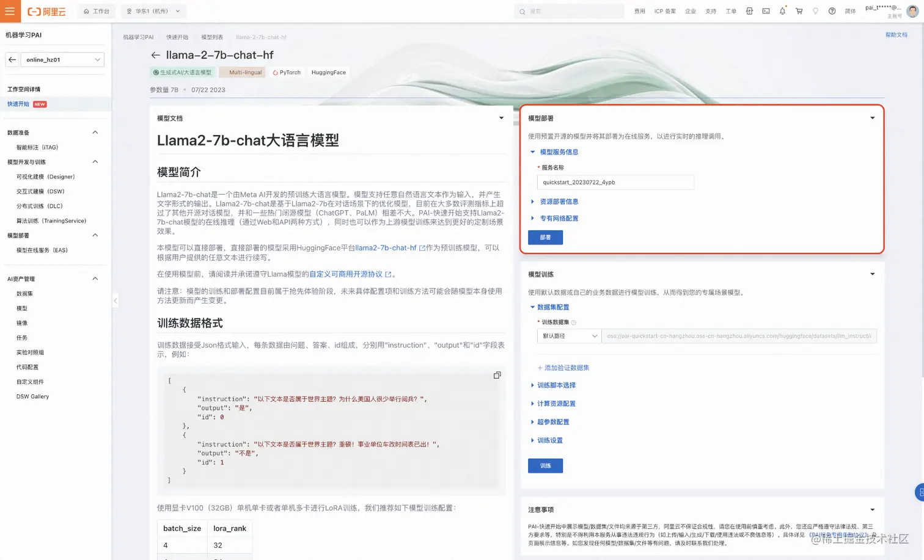The height and width of the screenshot is (560, 924).
Task: Collapse the 数据准备 sidebar section
Action: (x=95, y=133)
